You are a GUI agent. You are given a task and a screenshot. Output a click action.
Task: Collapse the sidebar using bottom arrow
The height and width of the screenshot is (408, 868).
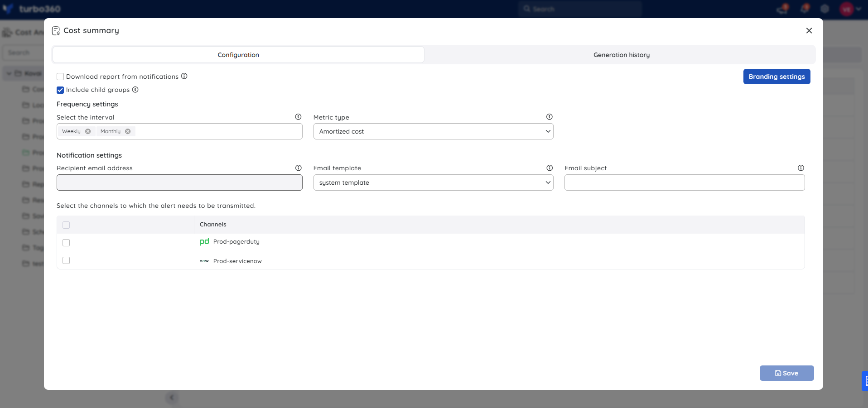pos(171,398)
